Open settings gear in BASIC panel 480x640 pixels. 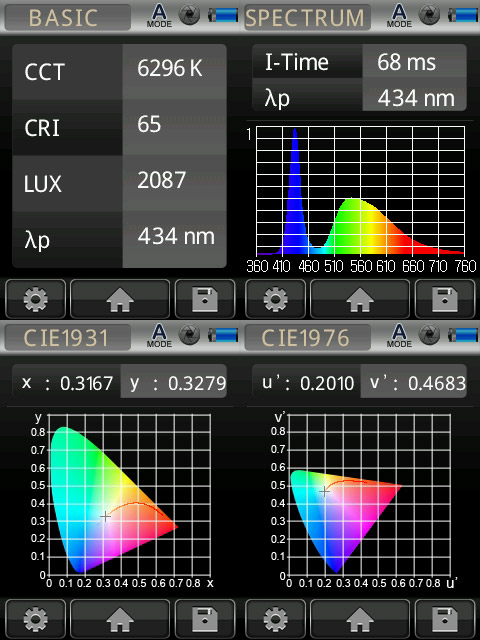click(x=36, y=299)
